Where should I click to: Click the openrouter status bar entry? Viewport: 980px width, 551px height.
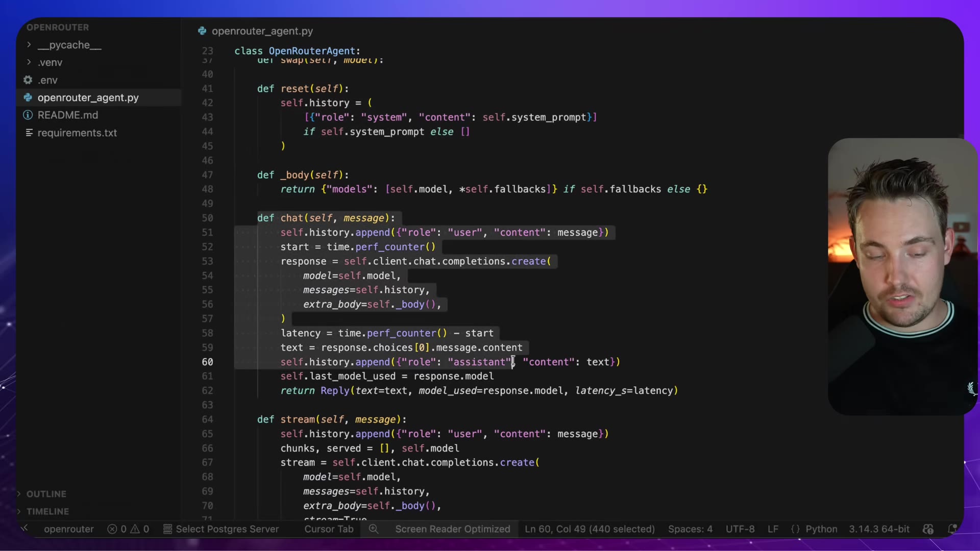coord(69,529)
